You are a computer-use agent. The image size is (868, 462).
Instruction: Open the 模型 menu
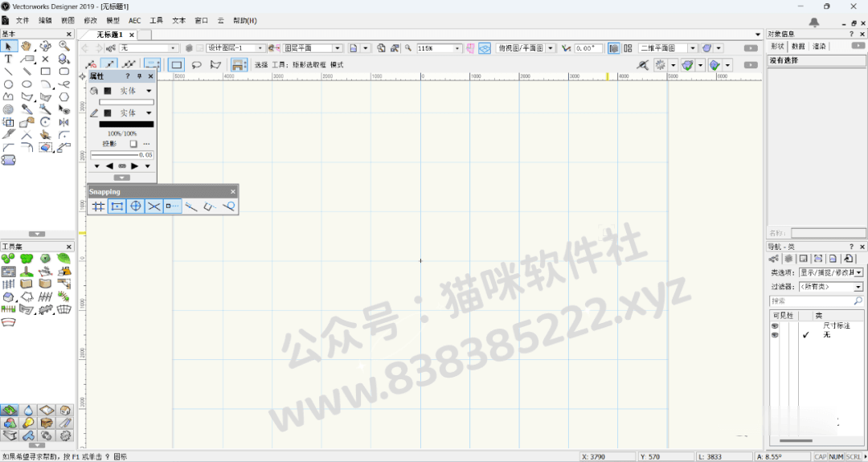point(113,20)
